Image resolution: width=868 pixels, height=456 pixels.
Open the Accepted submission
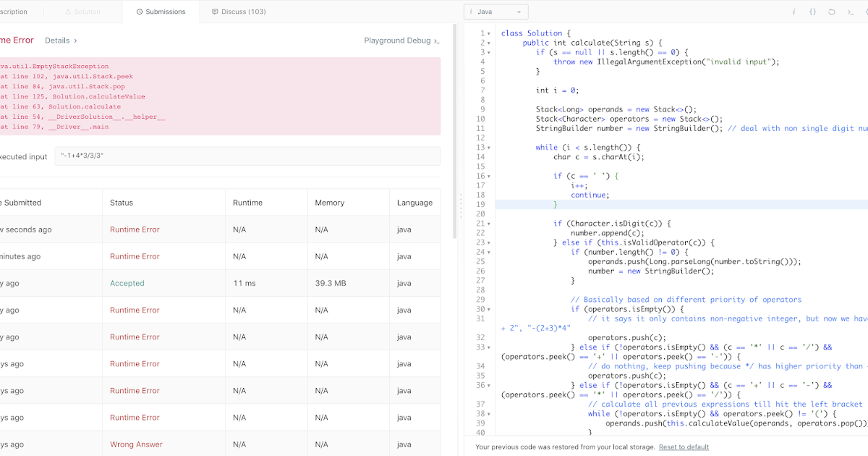tap(127, 283)
